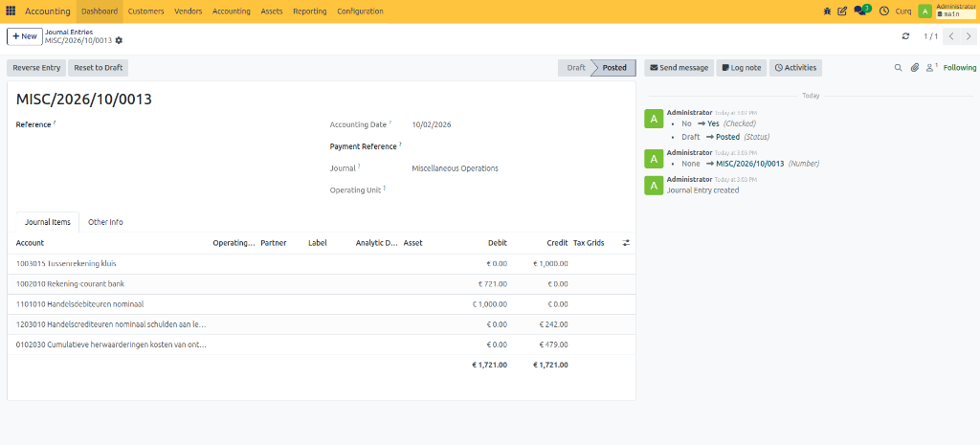Image resolution: width=980 pixels, height=445 pixels.
Task: Select row 1203010 Handelscrediteuren nominaal
Action: coord(322,324)
